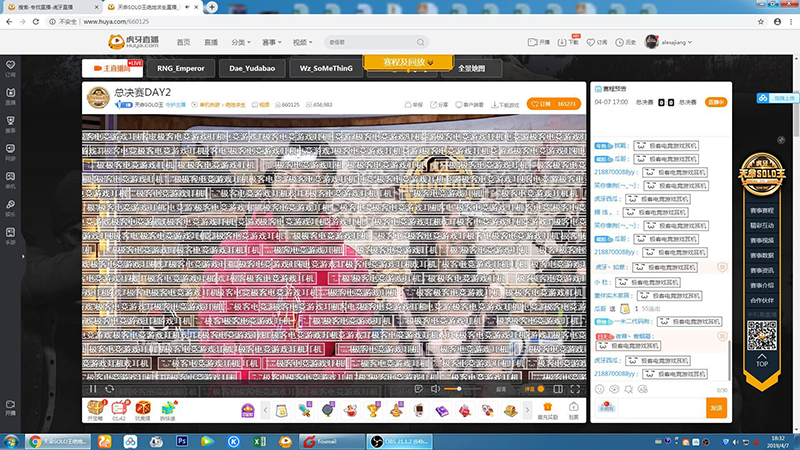Viewport: 800px width, 450px height.
Task: Click the orange 订阅 subscribe button
Action: (x=554, y=104)
